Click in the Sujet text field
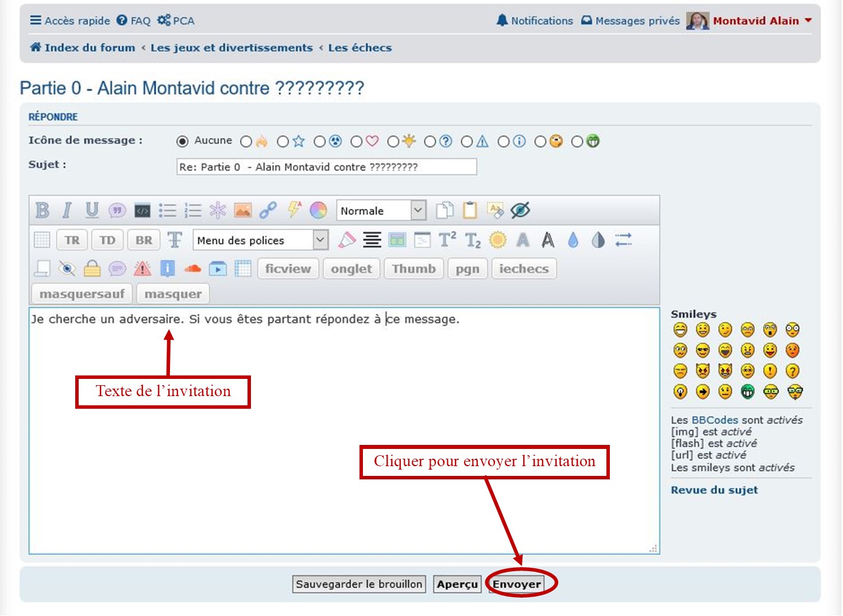Screen dimensions: 843x616 (326, 167)
